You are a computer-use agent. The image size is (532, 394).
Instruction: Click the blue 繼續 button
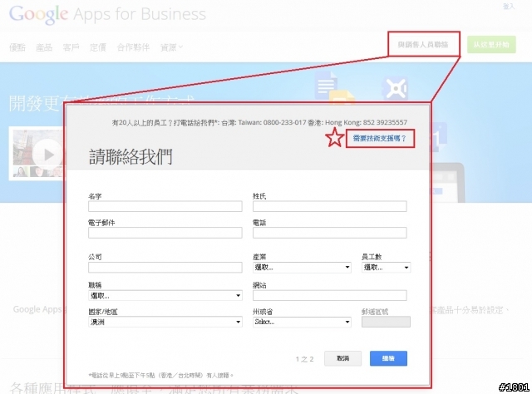388,358
